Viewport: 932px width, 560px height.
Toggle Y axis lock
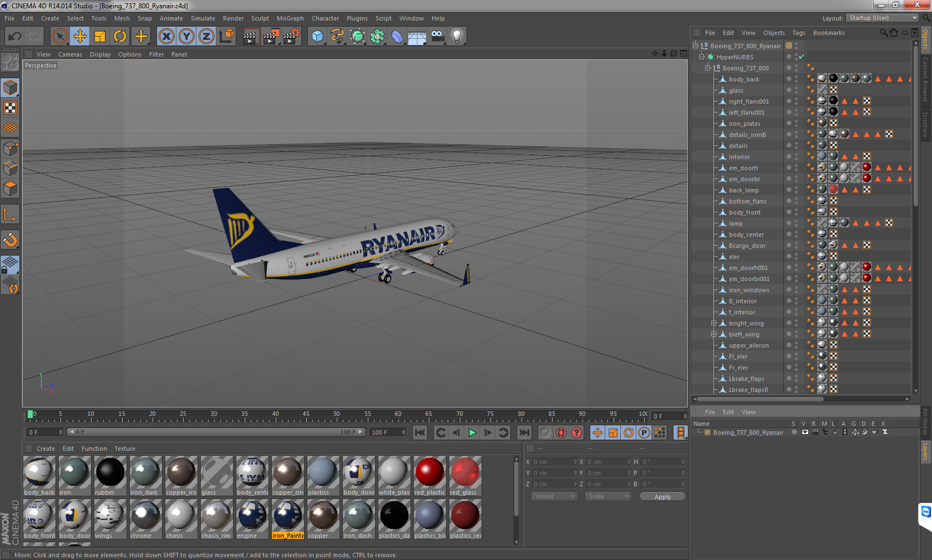186,37
